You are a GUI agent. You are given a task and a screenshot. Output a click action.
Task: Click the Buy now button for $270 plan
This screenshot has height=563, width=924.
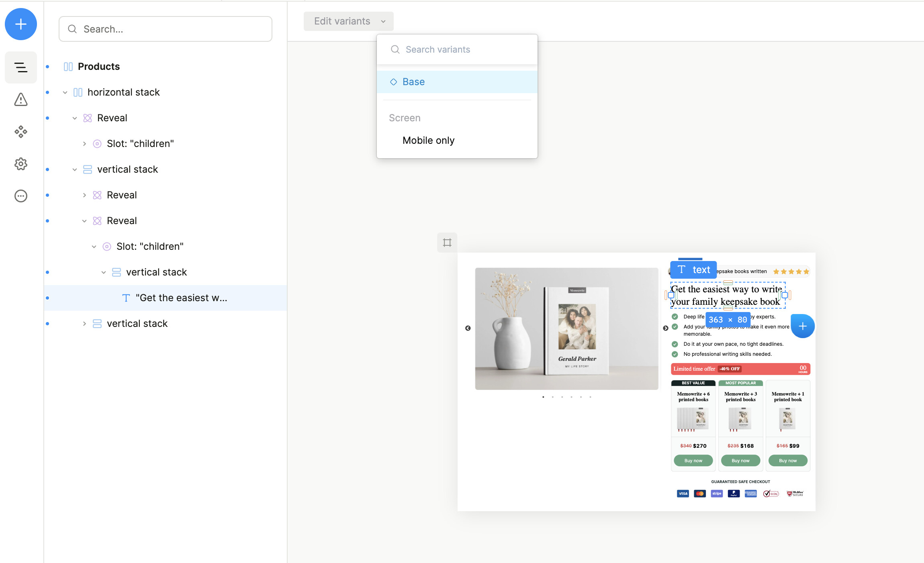point(693,461)
